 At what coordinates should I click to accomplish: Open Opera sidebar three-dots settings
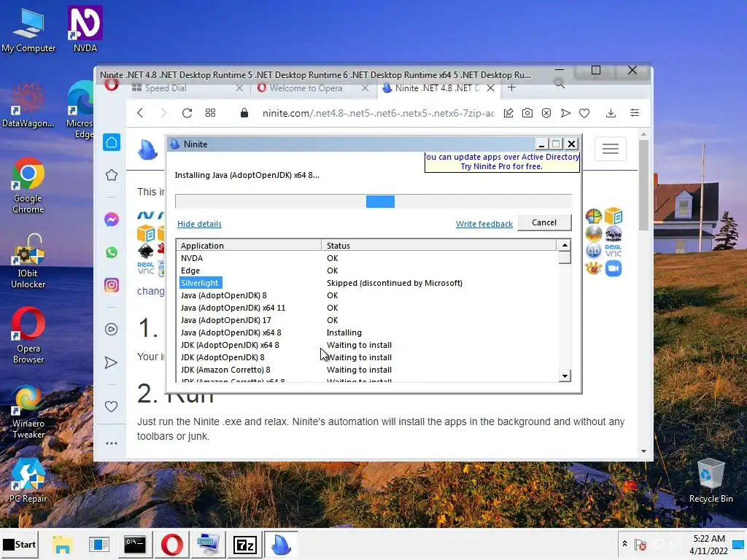click(112, 443)
